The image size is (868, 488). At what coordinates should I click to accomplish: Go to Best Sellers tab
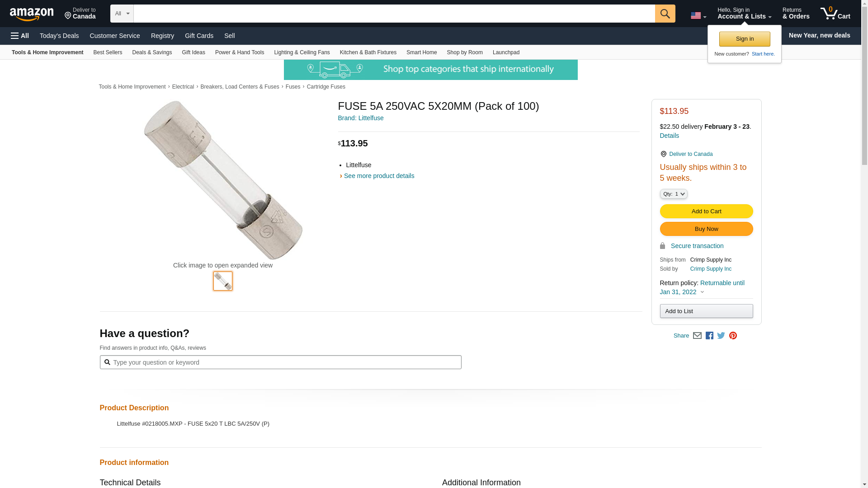tap(108, 52)
